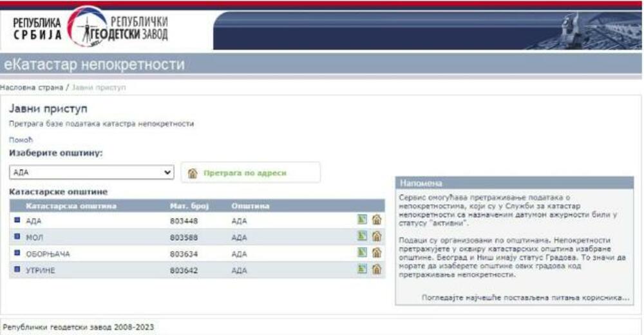Open building search icon for ОБОРЊАЧА row

377,253
